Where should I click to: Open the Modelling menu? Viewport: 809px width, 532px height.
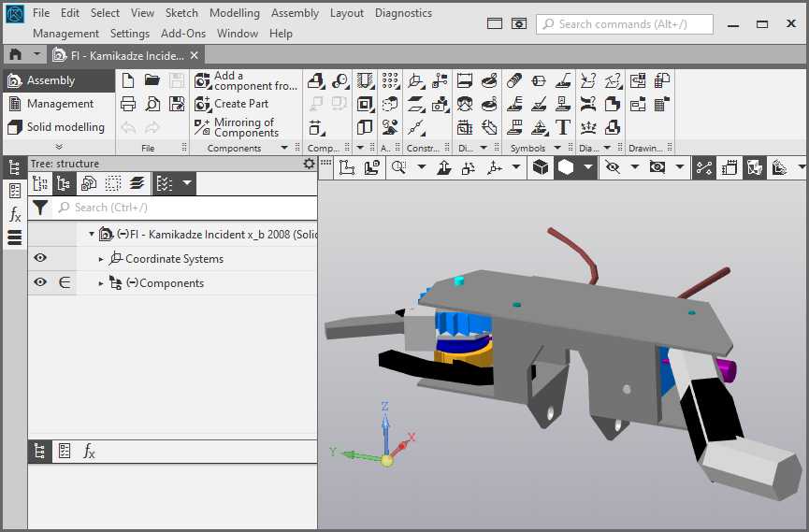[234, 13]
